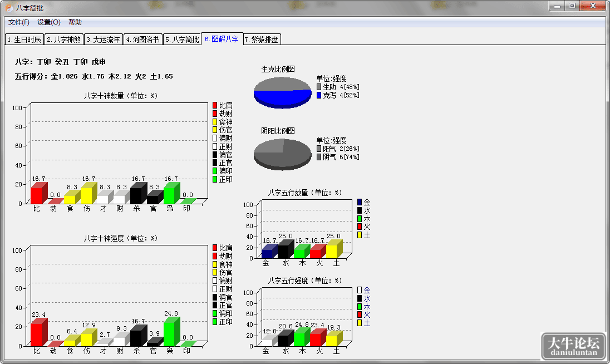Open the 设置(O) menu

click(x=48, y=22)
